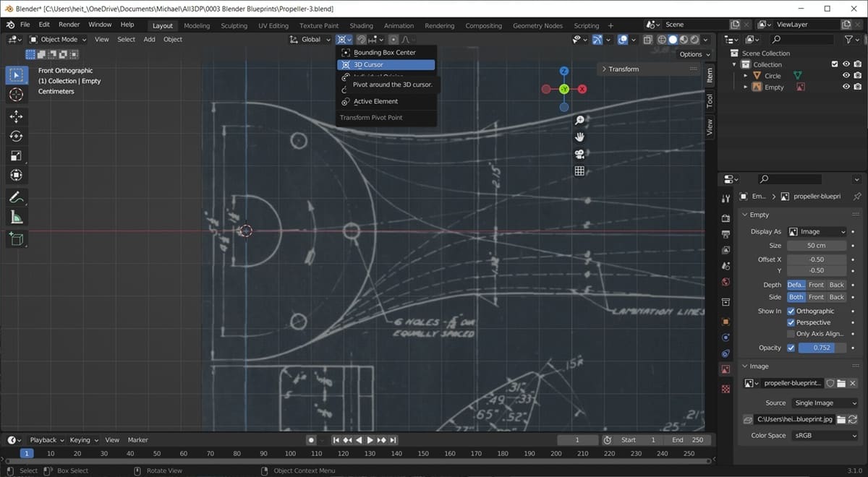Open the Color Space sRGB dropdown
Viewport: 868px width, 477px height.
pyautogui.click(x=824, y=436)
